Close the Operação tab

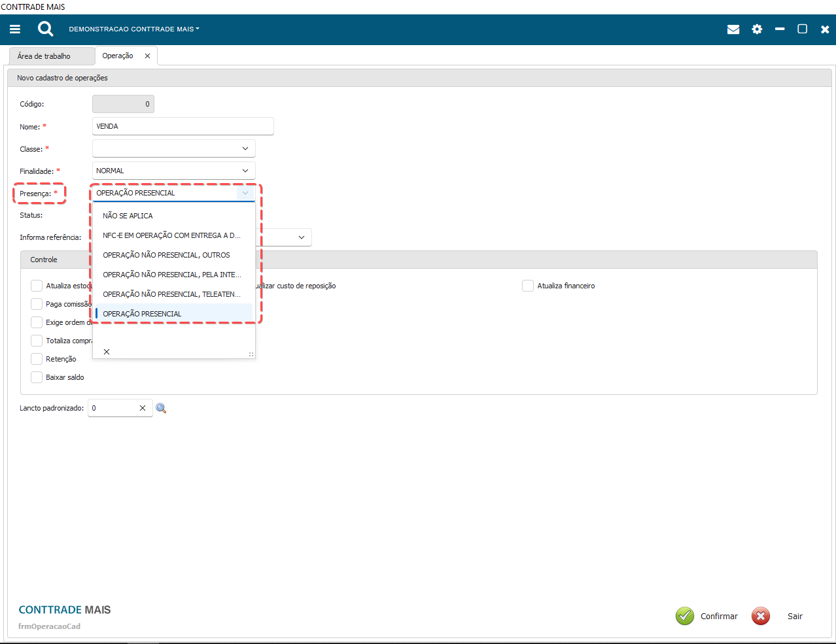[x=147, y=56]
